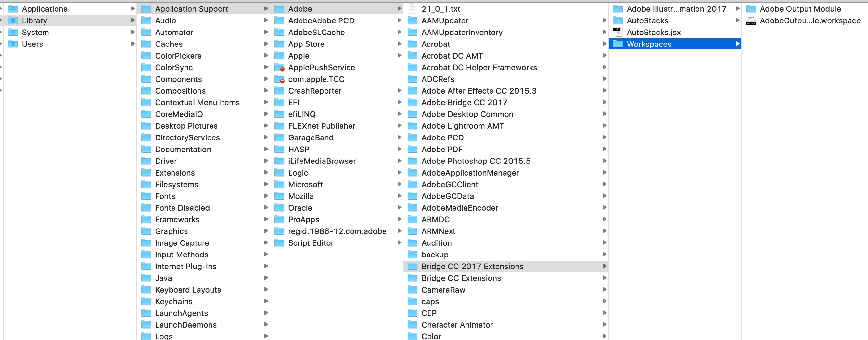This screenshot has width=868, height=340.
Task: Select the Applications folder icon
Action: (13, 9)
